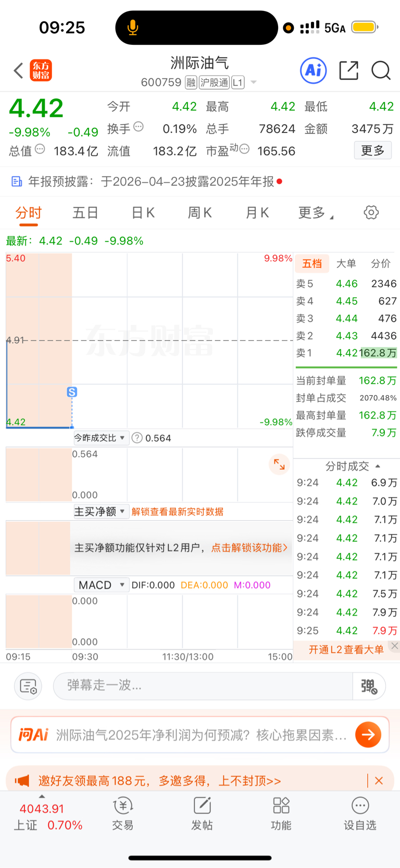Collapse the 分时成交 section arrow

coord(378,466)
